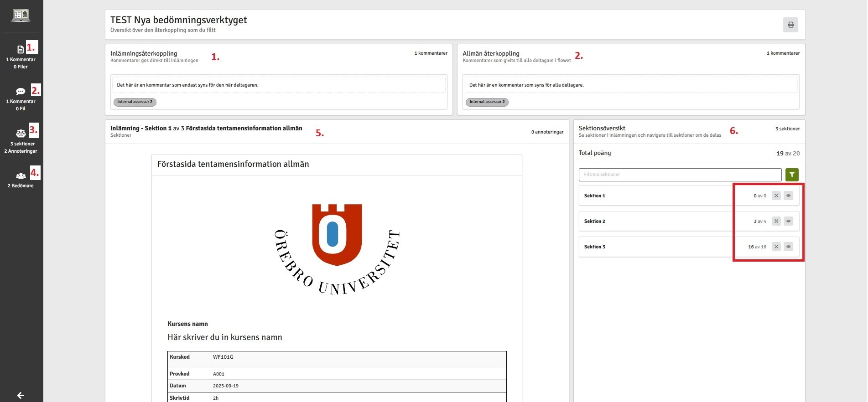The height and width of the screenshot is (402, 868).
Task: Select Sektion 2 in the section overview
Action: 595,221
